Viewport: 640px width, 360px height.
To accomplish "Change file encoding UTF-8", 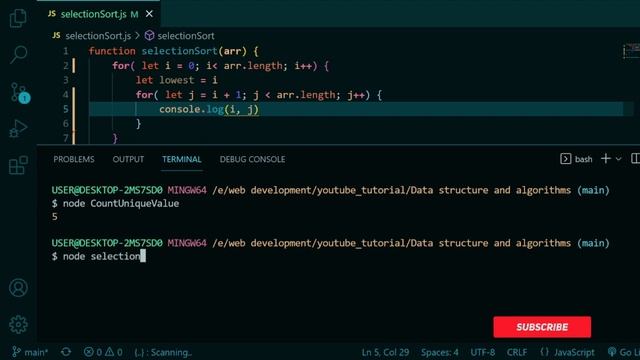I will pyautogui.click(x=482, y=352).
